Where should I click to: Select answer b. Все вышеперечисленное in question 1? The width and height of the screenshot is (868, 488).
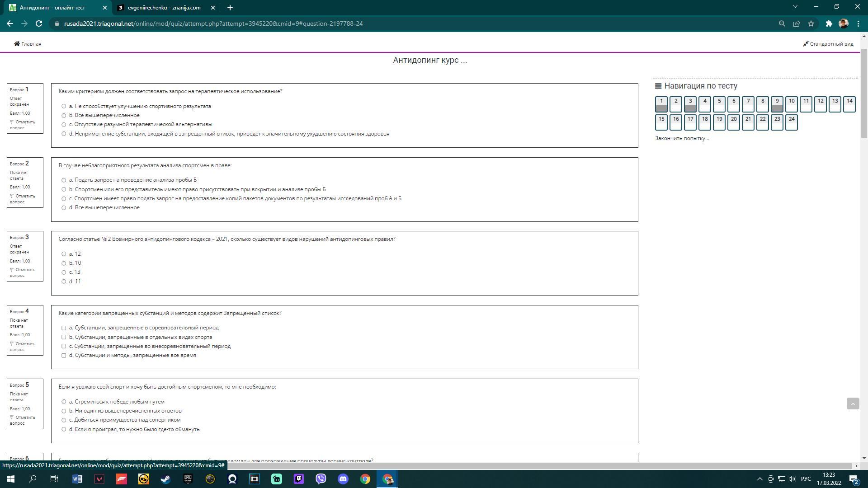64,116
